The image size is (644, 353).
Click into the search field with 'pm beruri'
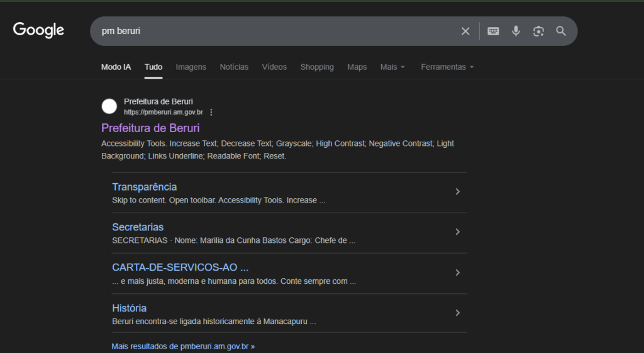click(x=270, y=31)
